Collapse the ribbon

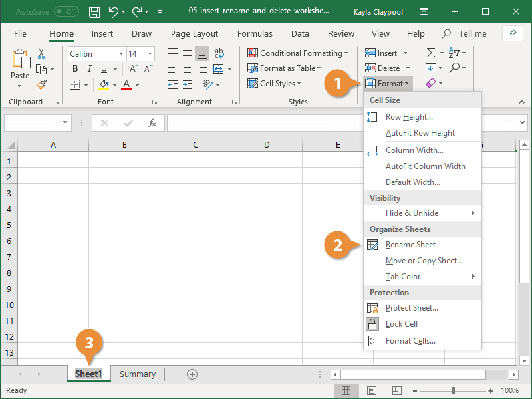[x=521, y=102]
